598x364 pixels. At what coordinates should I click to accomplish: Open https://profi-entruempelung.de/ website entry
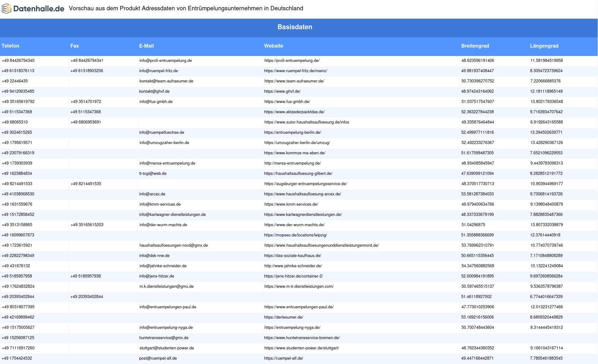click(292, 61)
